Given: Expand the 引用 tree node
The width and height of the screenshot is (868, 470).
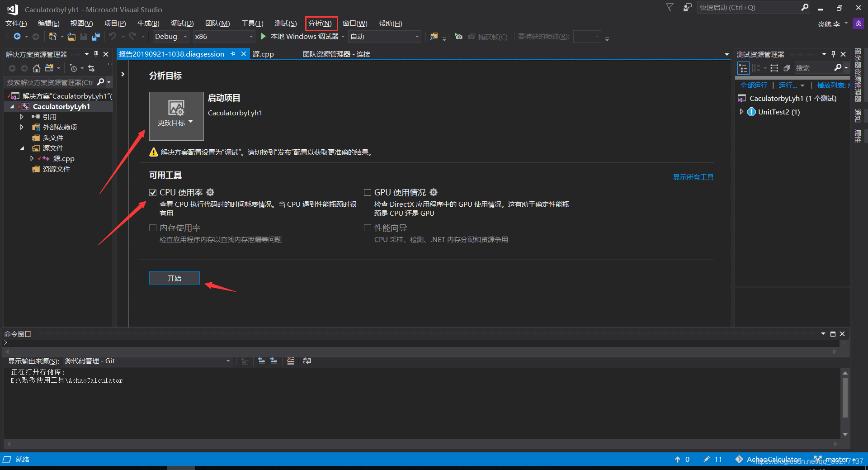Looking at the screenshot, I should click(22, 117).
